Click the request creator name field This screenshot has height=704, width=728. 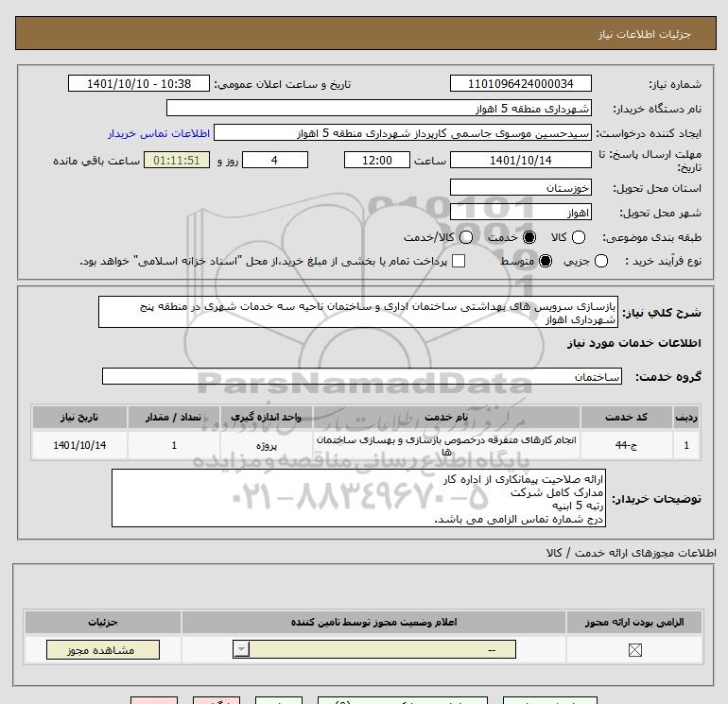coord(403,132)
